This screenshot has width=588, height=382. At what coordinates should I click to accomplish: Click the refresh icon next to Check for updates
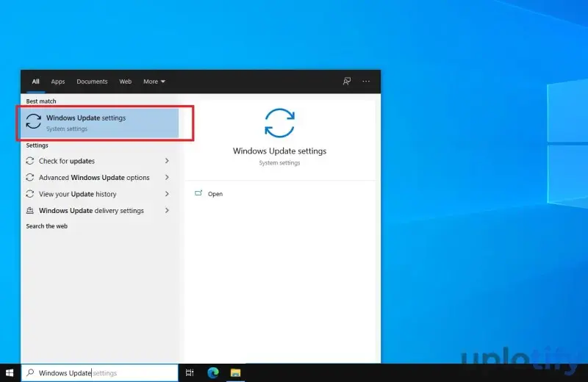tap(30, 161)
